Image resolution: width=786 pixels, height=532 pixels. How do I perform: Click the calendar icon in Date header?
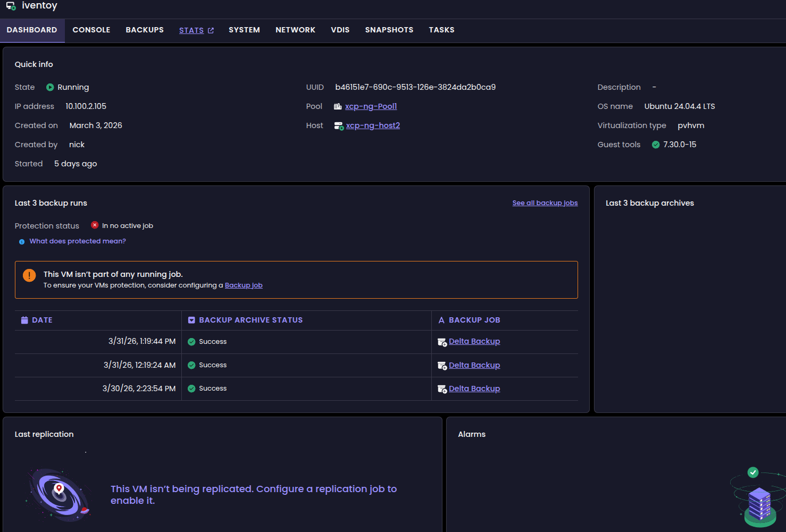[x=24, y=320]
